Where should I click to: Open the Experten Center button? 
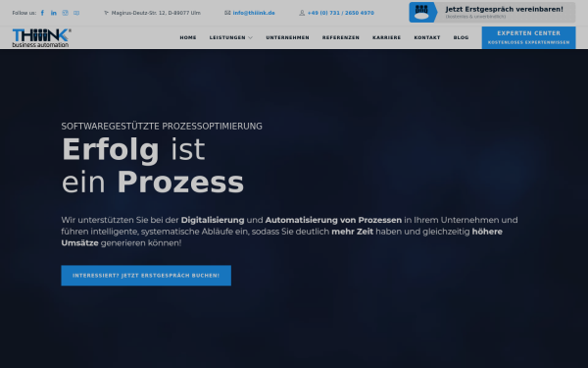coord(529,37)
